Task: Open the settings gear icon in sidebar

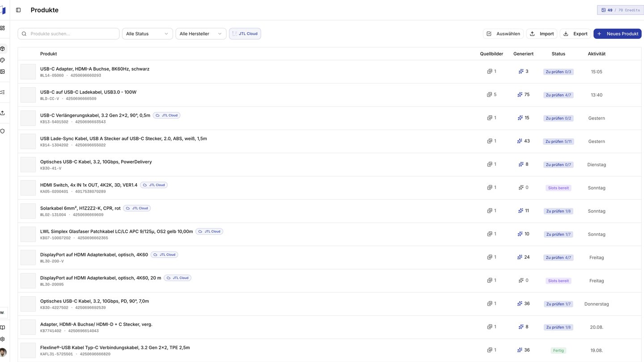Action: (x=3, y=339)
